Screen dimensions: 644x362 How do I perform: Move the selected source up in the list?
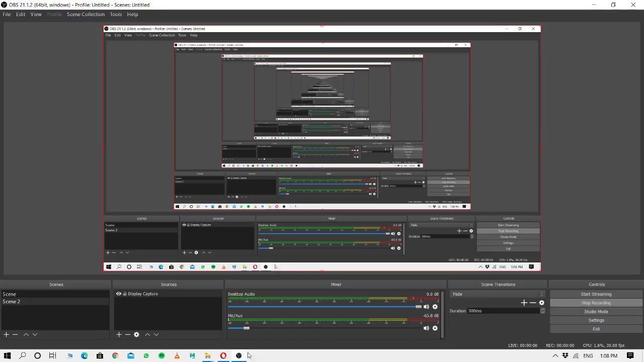tap(147, 334)
